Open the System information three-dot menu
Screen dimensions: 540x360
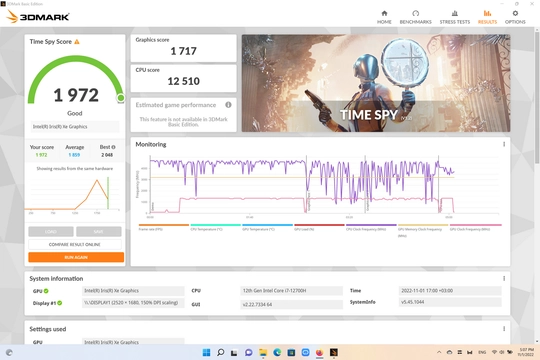504,278
